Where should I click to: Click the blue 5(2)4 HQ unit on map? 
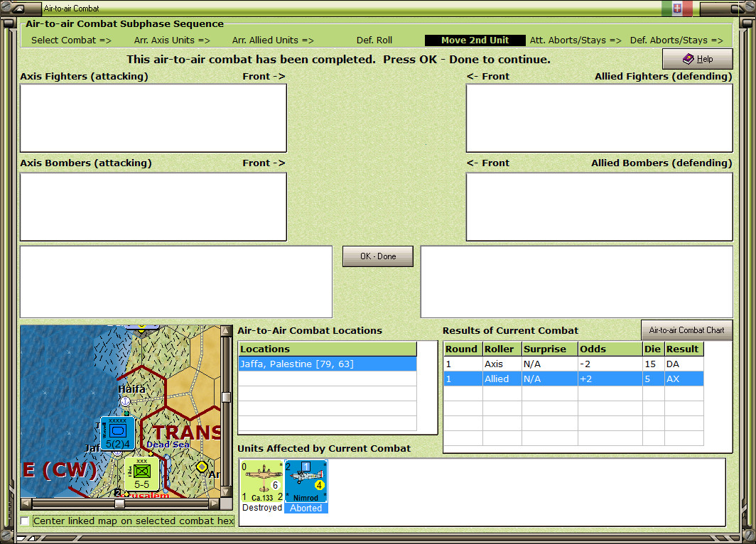tap(118, 434)
